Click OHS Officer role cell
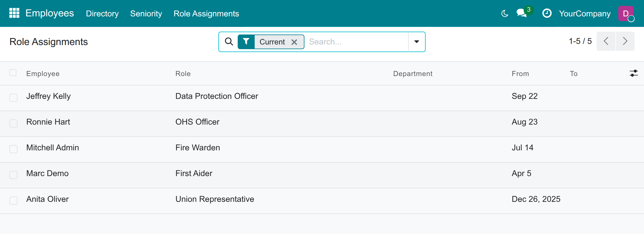644x234 pixels. [197, 122]
